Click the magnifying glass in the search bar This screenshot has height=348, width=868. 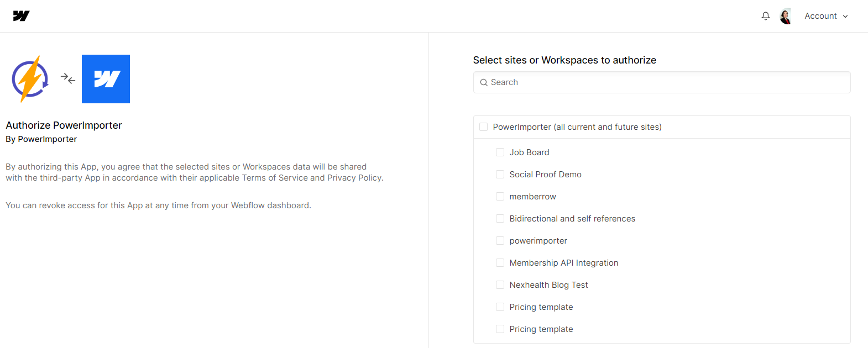click(484, 82)
